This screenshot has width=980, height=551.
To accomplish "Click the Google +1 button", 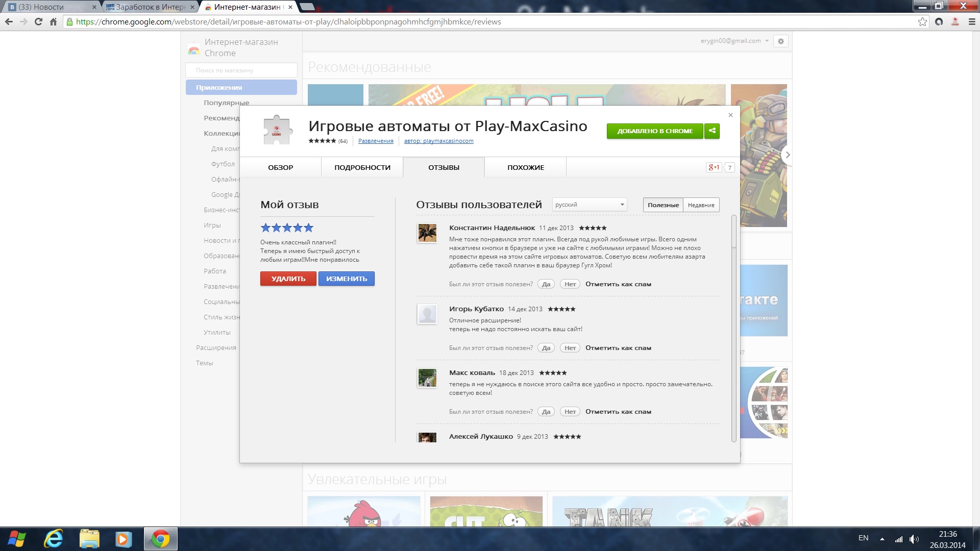I will (714, 167).
